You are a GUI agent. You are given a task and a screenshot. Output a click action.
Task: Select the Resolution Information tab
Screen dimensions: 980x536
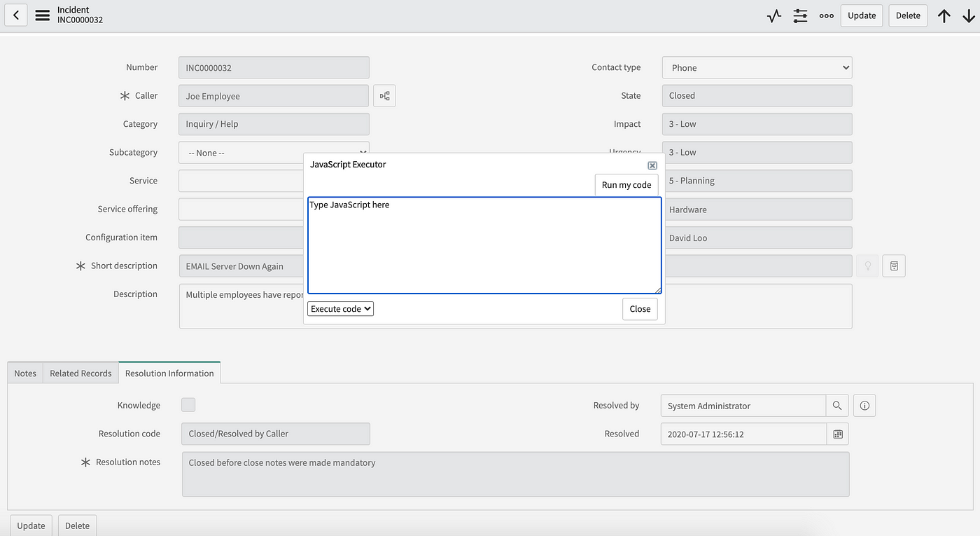tap(169, 373)
